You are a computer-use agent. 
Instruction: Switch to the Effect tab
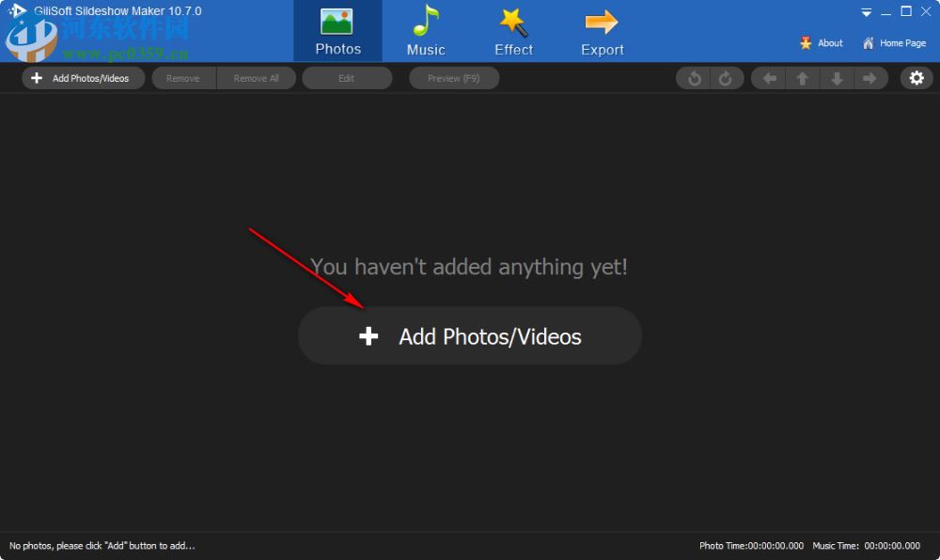pos(512,30)
